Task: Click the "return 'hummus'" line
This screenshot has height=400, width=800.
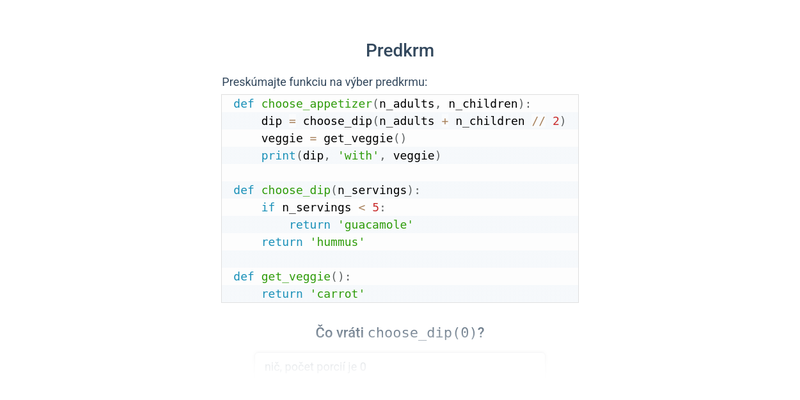Action: [313, 242]
